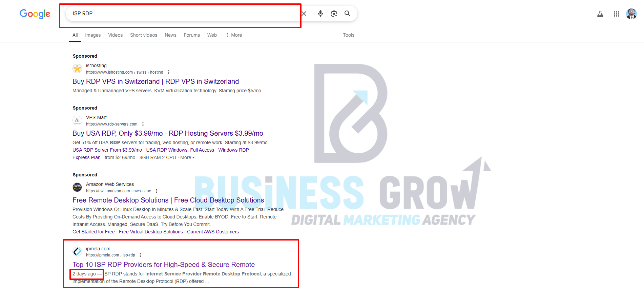Click the is*hosting site favicon
The image size is (644, 288).
coord(77,69)
